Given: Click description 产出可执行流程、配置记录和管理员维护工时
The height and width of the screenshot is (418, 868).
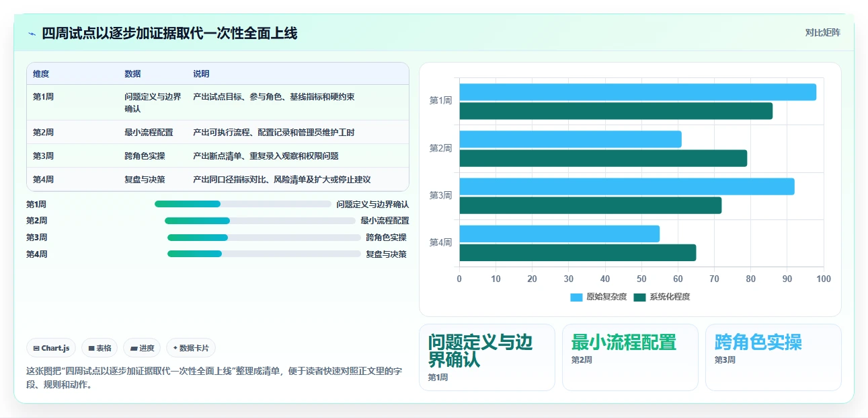Looking at the screenshot, I should coord(274,133).
